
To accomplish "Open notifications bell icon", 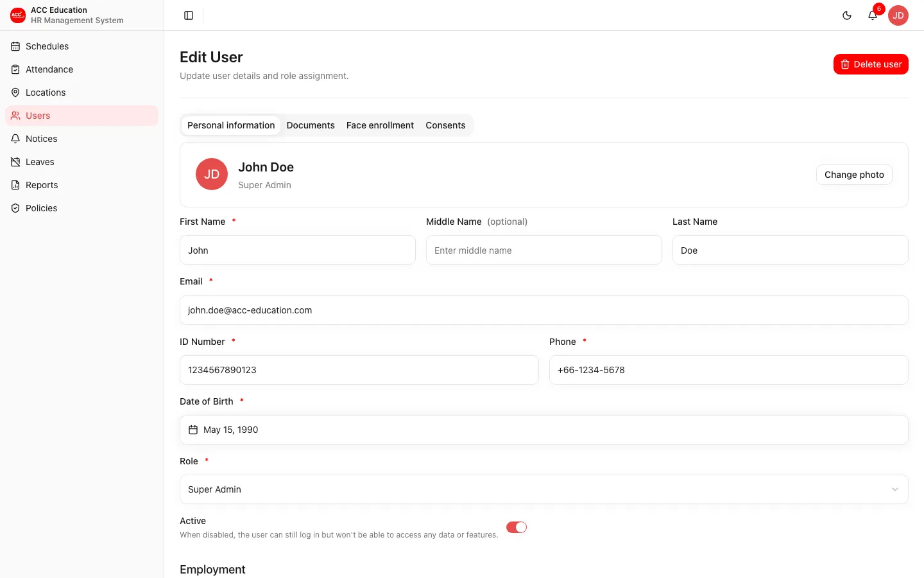I will (x=873, y=15).
